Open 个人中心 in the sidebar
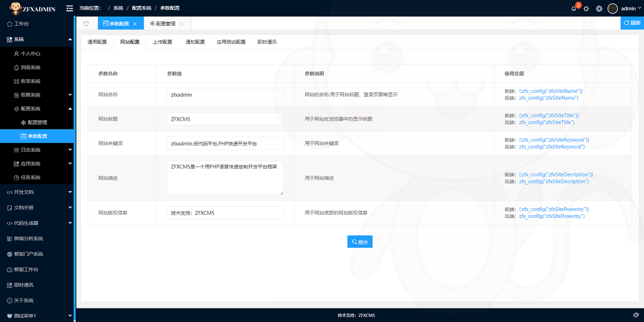 [x=37, y=54]
